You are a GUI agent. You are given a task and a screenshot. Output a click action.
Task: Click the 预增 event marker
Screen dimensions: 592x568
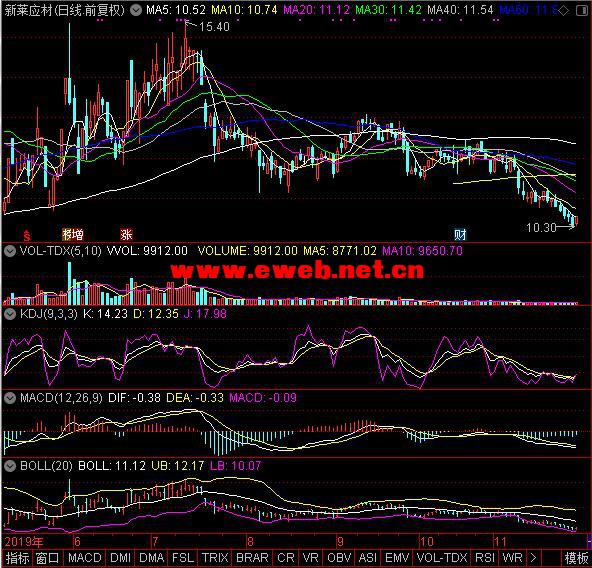tap(73, 235)
